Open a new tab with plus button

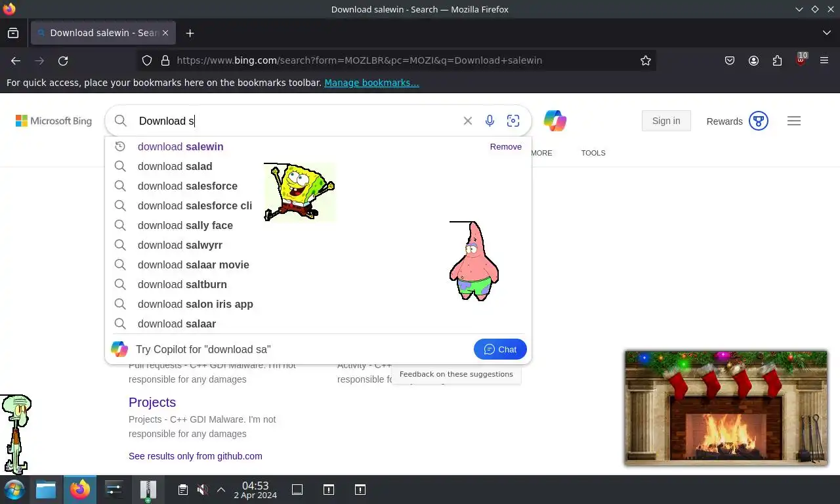pyautogui.click(x=190, y=33)
